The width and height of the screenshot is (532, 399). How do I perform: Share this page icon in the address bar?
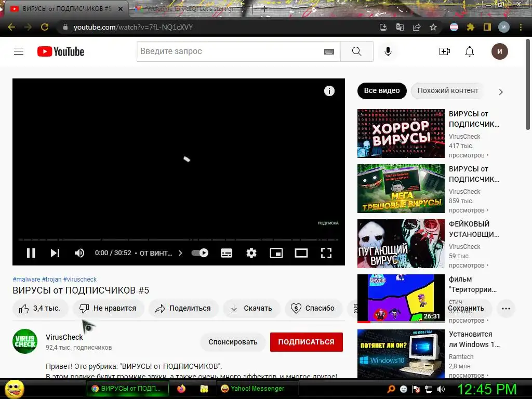pos(417,27)
